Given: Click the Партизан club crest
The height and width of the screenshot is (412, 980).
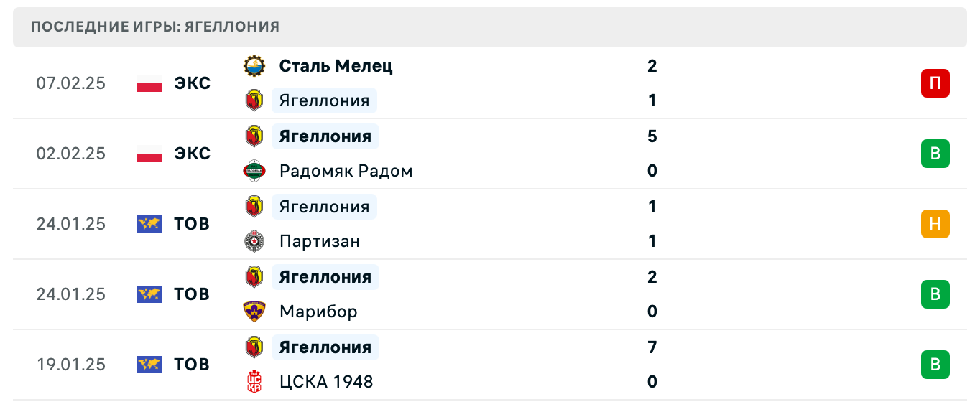Looking at the screenshot, I should coord(254,241).
